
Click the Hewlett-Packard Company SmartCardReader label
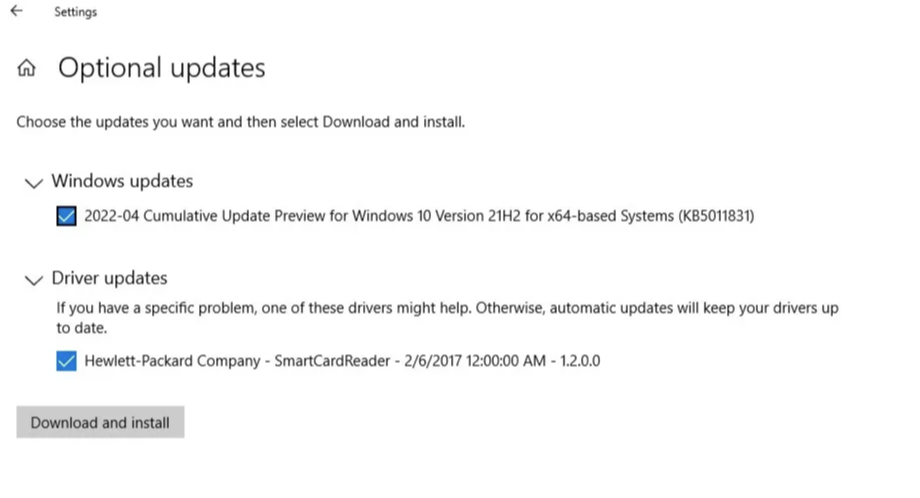point(342,361)
